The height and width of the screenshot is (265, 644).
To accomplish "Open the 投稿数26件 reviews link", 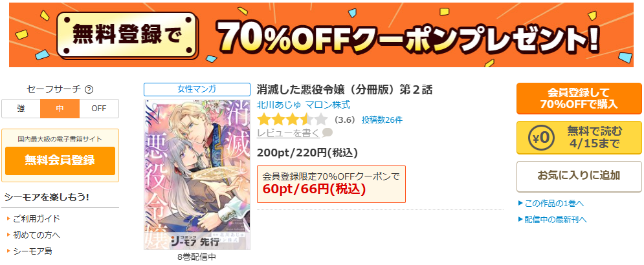I will coord(382,120).
